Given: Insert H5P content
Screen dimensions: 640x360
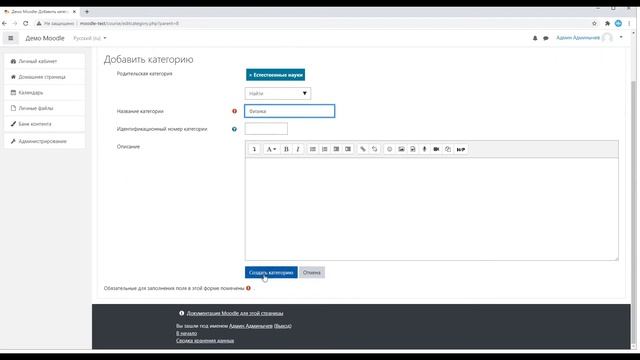Looking at the screenshot, I should click(461, 149).
